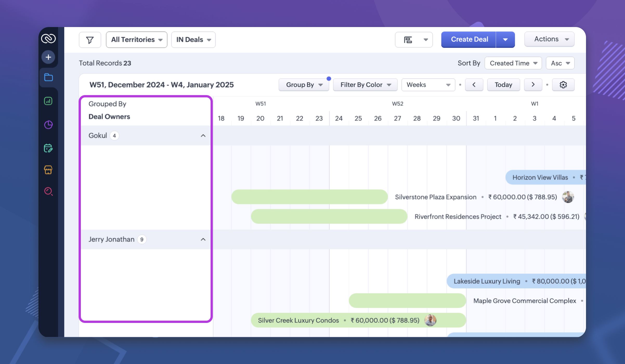Click the planner calendar icon in the sidebar
The width and height of the screenshot is (625, 364).
click(48, 148)
